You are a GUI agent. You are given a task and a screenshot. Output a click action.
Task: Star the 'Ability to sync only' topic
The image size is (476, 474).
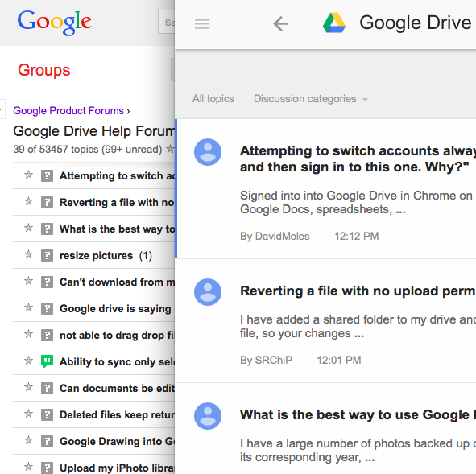point(28,361)
